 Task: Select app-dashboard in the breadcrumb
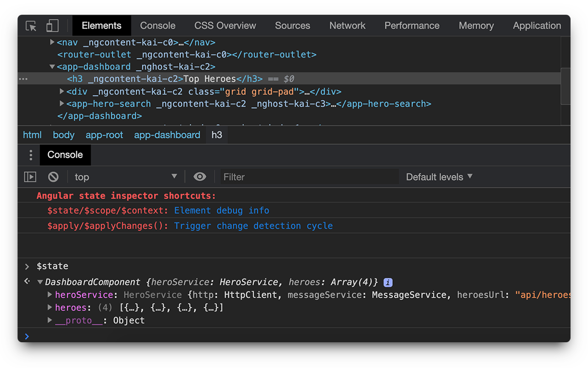(x=167, y=135)
